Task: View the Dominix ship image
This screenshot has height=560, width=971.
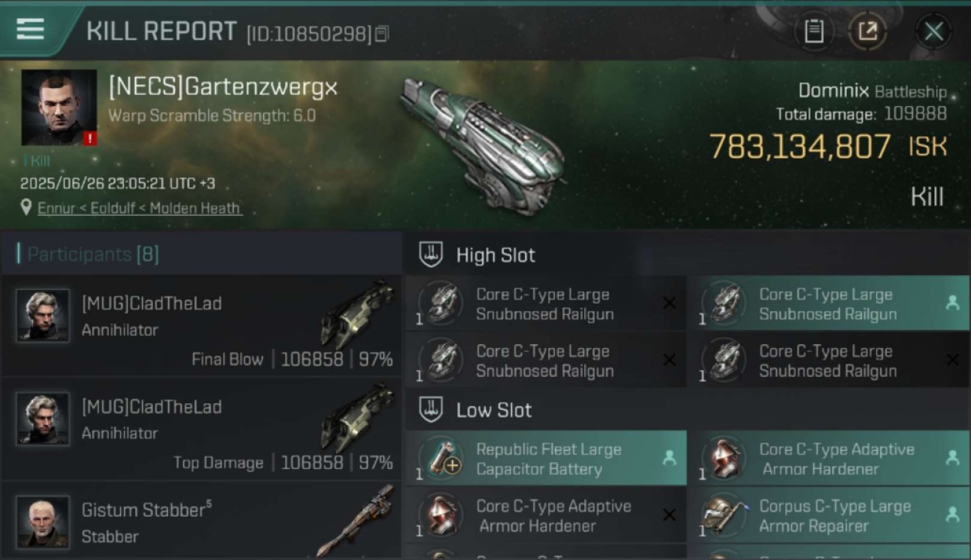Action: (x=482, y=144)
